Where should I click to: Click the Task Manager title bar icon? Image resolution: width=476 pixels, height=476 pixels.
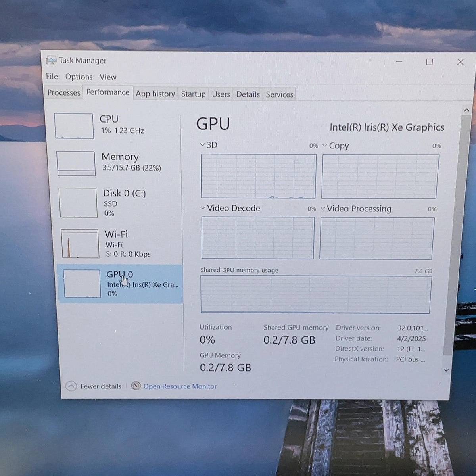[x=51, y=60]
